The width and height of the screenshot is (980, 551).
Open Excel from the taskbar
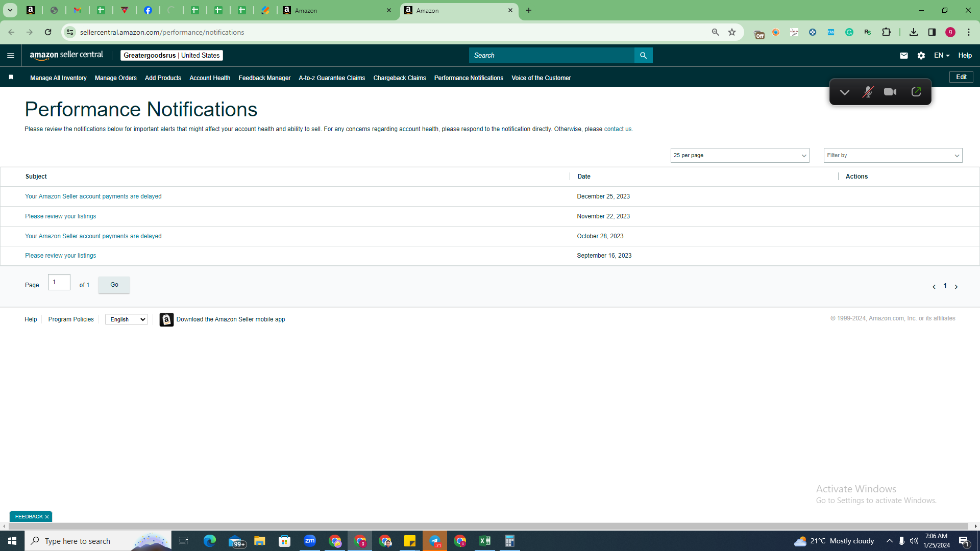[x=485, y=541]
